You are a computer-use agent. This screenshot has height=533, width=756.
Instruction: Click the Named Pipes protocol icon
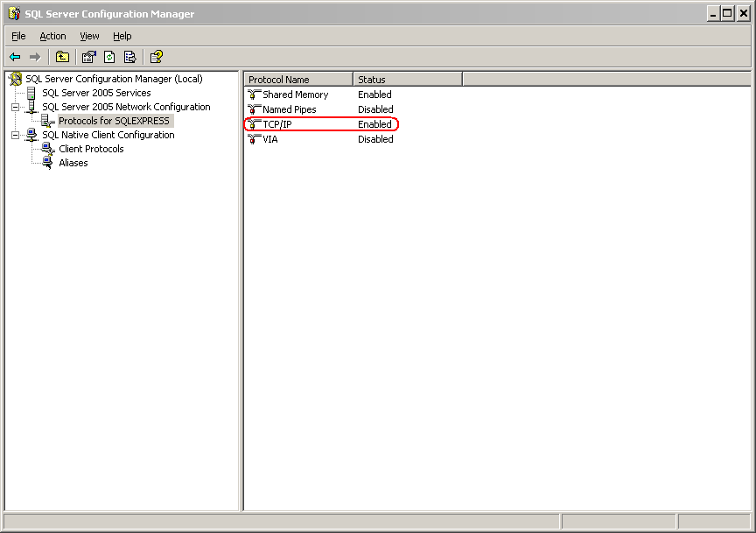[x=254, y=109]
